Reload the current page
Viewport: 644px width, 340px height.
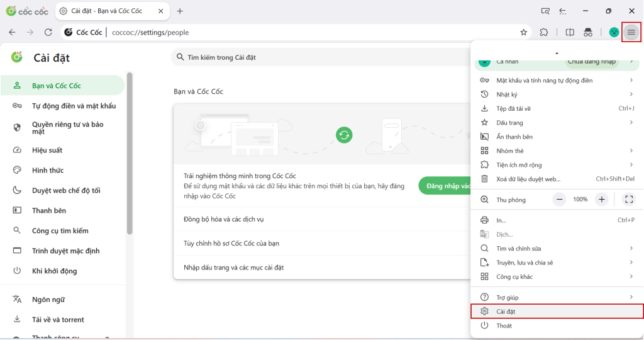pos(48,32)
